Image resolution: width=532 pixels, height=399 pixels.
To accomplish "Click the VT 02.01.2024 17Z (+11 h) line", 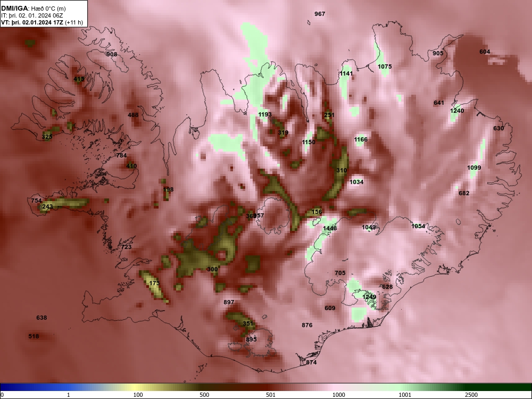I will 42,22.
